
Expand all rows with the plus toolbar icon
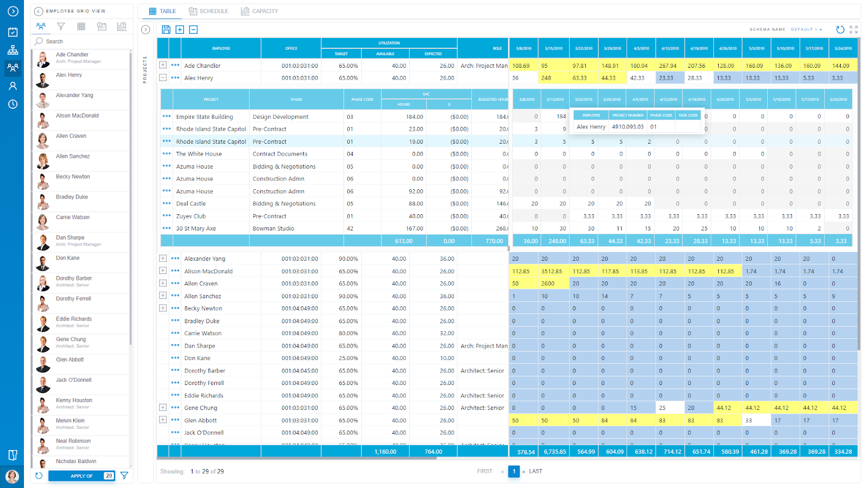(x=180, y=30)
